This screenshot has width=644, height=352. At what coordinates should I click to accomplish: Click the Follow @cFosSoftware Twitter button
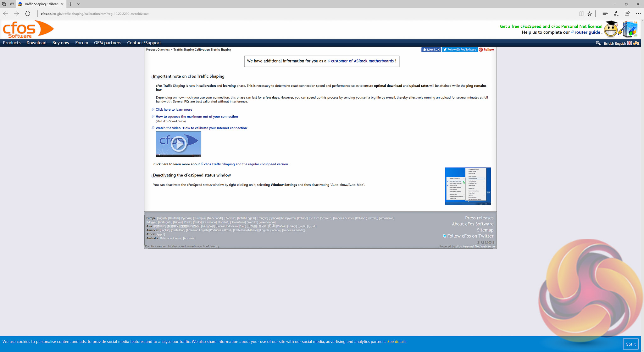459,50
